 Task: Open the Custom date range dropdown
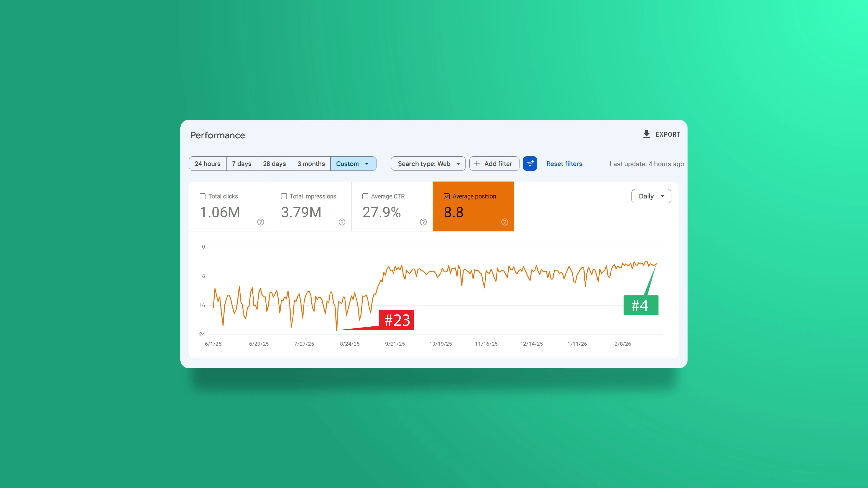click(x=353, y=163)
